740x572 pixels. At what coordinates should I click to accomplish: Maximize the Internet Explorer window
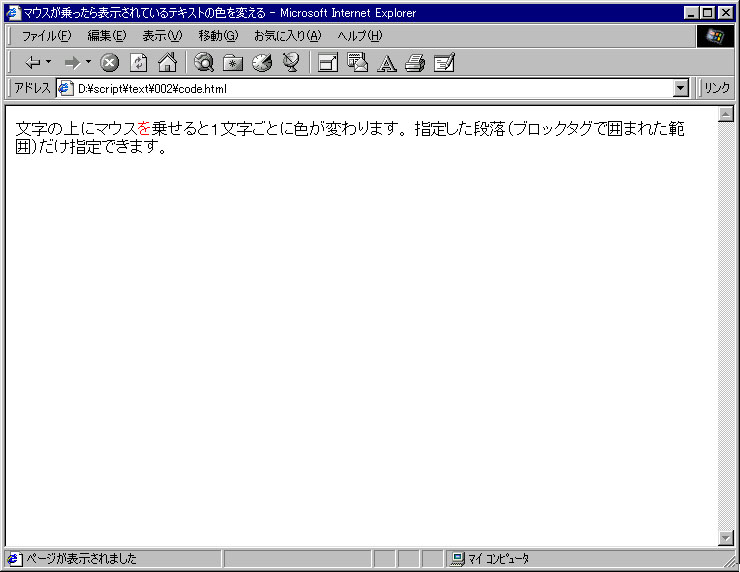point(707,13)
